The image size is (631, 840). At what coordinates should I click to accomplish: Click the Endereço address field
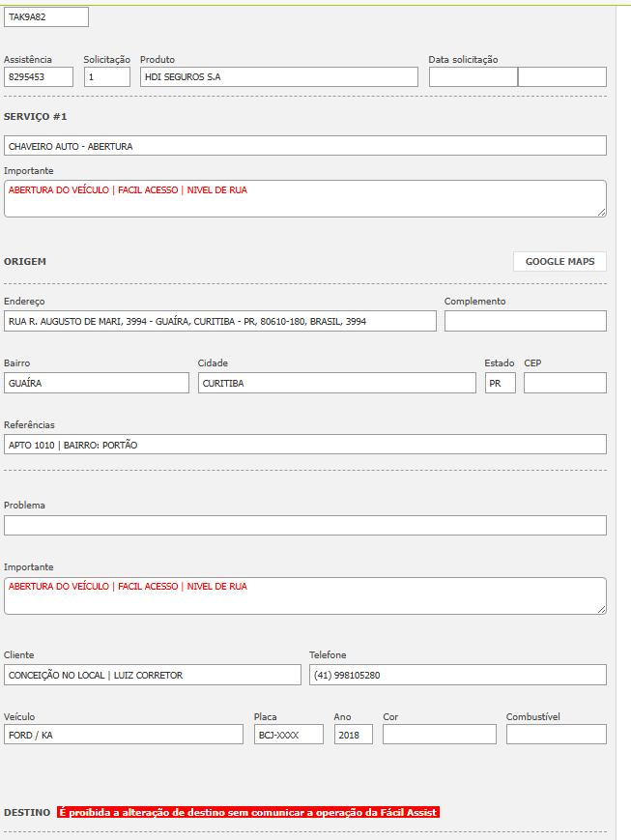click(x=220, y=321)
